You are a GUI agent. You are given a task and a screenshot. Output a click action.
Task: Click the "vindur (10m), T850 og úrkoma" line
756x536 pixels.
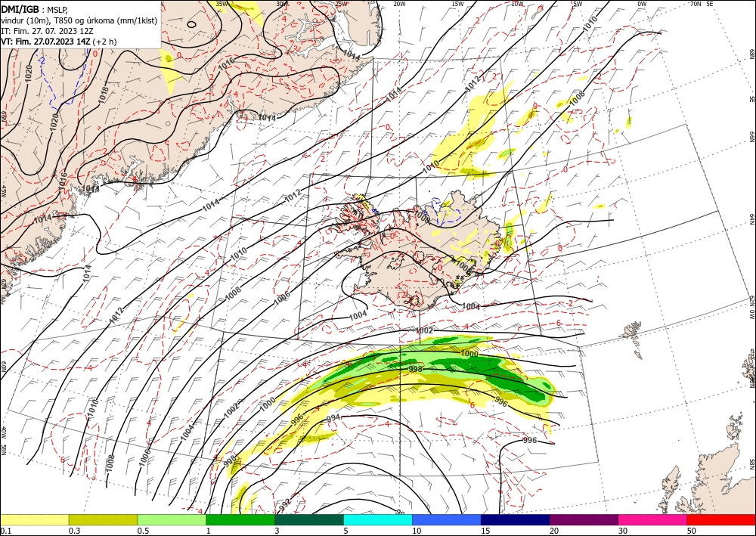[79, 20]
